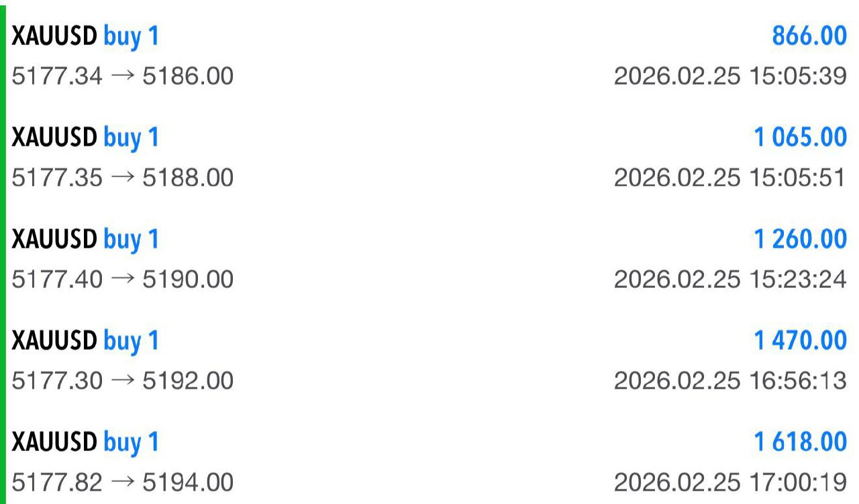Click the 1 618.00 profit value

pos(800,442)
